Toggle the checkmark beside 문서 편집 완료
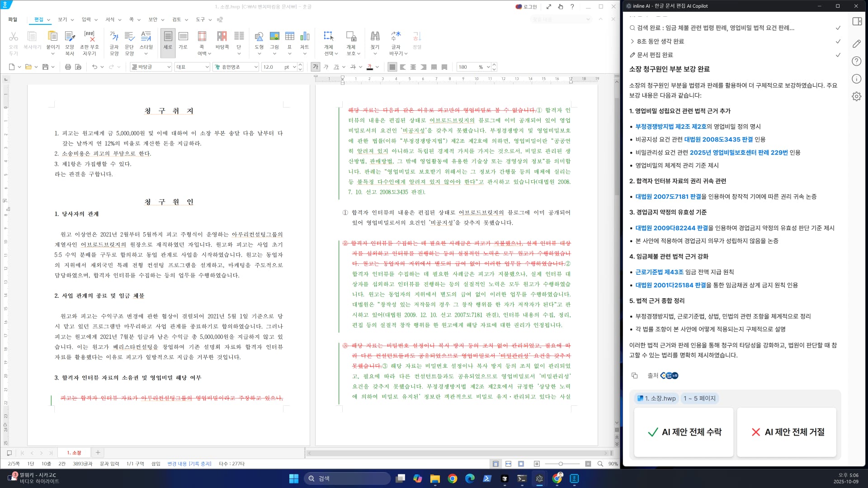This screenshot has height=488, width=868. click(839, 55)
